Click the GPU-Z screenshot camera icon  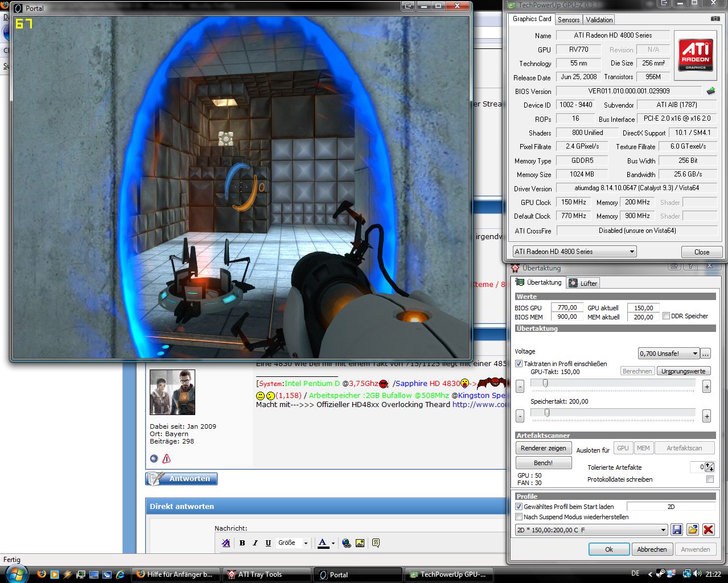(x=715, y=19)
